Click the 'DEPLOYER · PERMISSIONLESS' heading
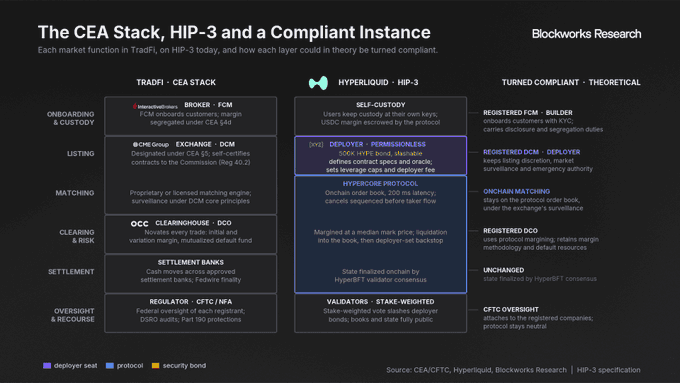This screenshot has height=383, width=680. click(x=377, y=144)
